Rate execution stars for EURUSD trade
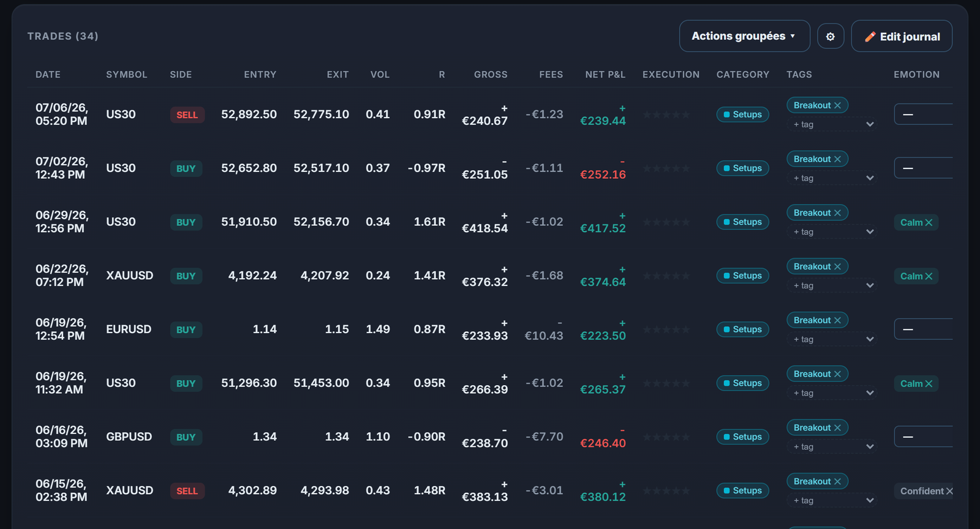Image resolution: width=980 pixels, height=529 pixels. (x=666, y=329)
